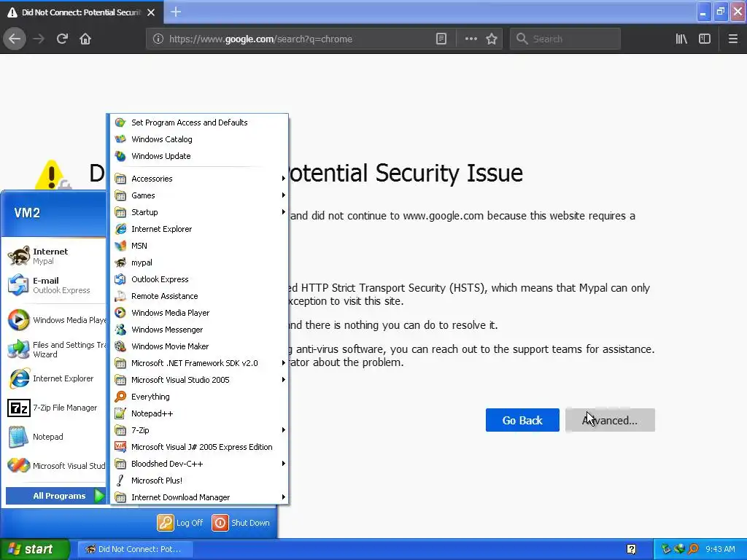This screenshot has height=560, width=747.
Task: Expand the Accessories submenu
Action: pyautogui.click(x=199, y=179)
